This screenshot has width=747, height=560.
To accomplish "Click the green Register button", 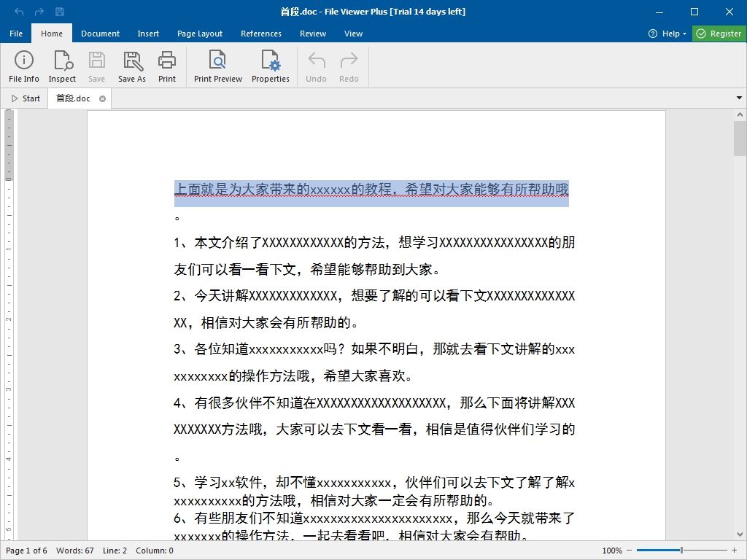I will pos(719,34).
